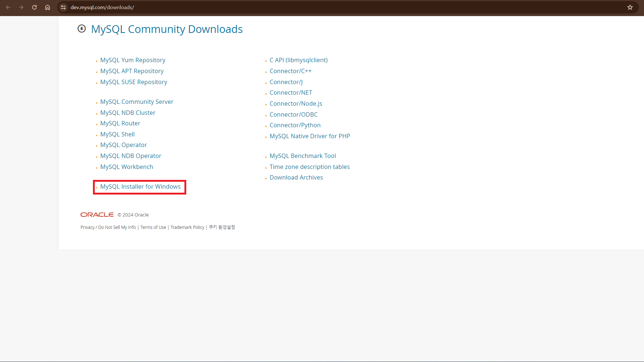Open the Korean cookie preferences footer link
This screenshot has height=362, width=644.
pos(222,227)
